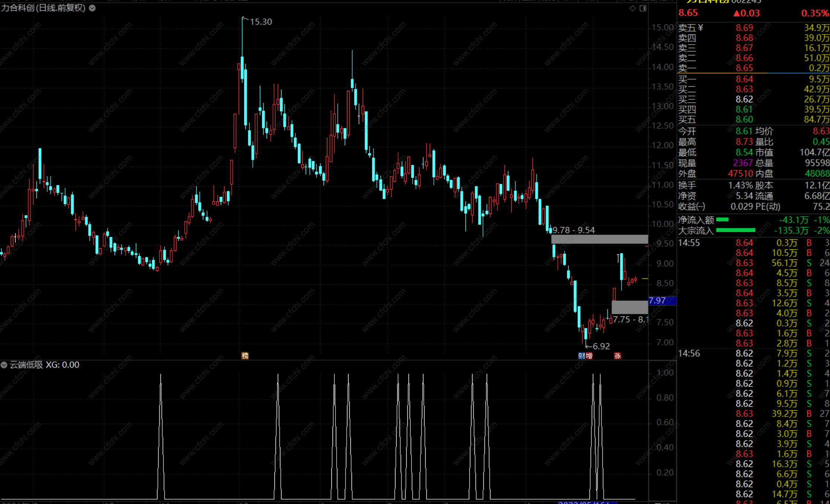Click the 大宗流入 row label

[696, 231]
